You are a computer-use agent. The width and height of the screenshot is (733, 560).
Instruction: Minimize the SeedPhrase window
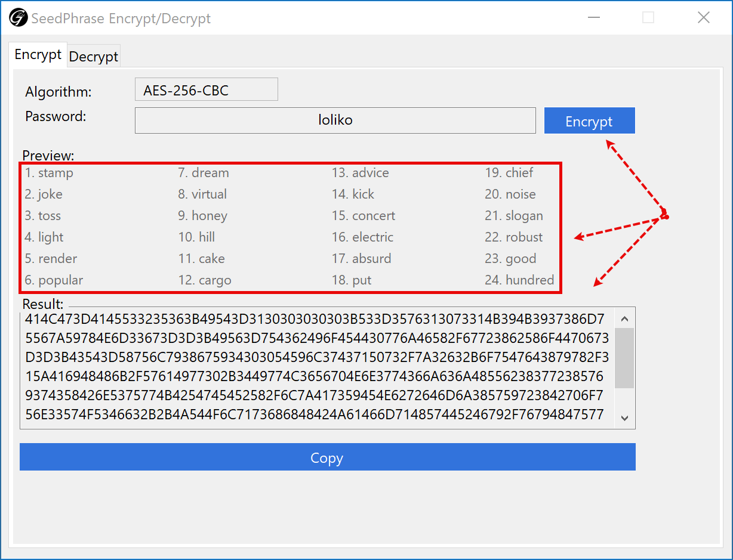coord(593,18)
